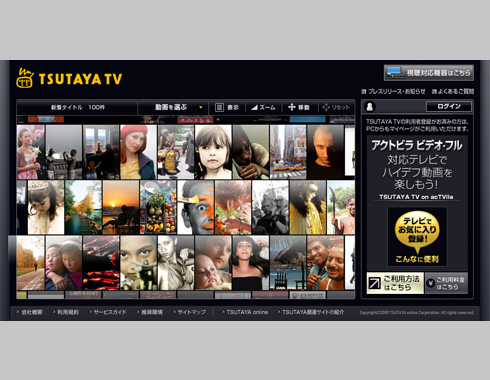Click the リセット reset control

(336, 107)
